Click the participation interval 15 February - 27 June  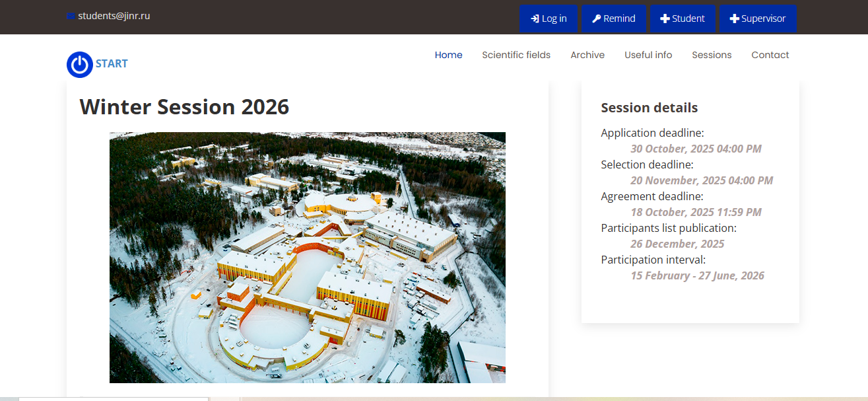point(697,275)
